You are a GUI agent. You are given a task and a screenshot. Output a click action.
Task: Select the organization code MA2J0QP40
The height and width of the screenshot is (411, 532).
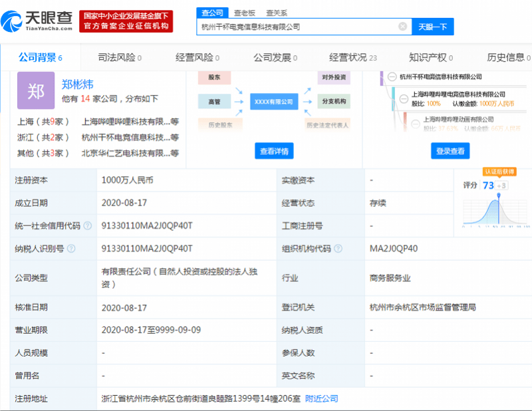coord(394,249)
